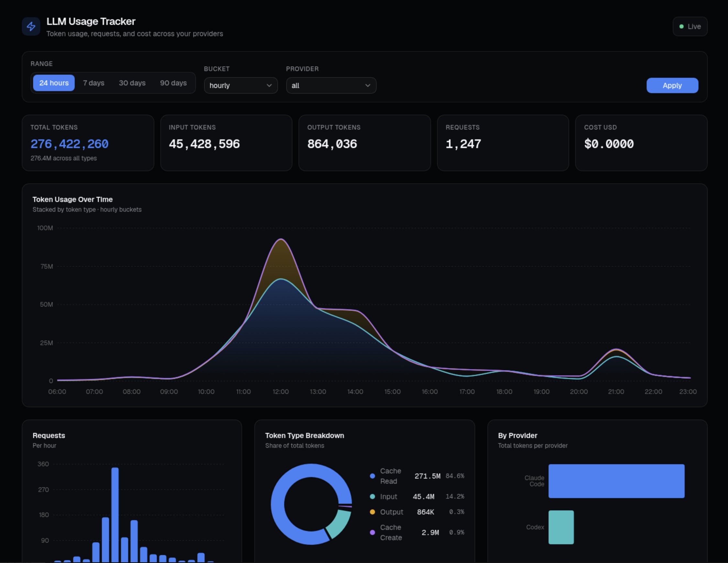Click the lightning bolt app logo

(x=31, y=26)
